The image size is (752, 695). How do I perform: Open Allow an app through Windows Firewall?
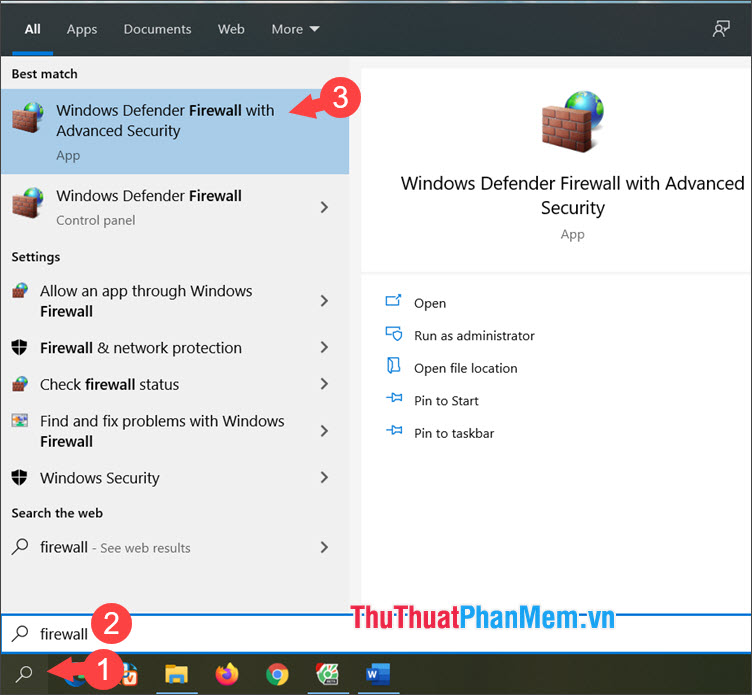tap(175, 301)
